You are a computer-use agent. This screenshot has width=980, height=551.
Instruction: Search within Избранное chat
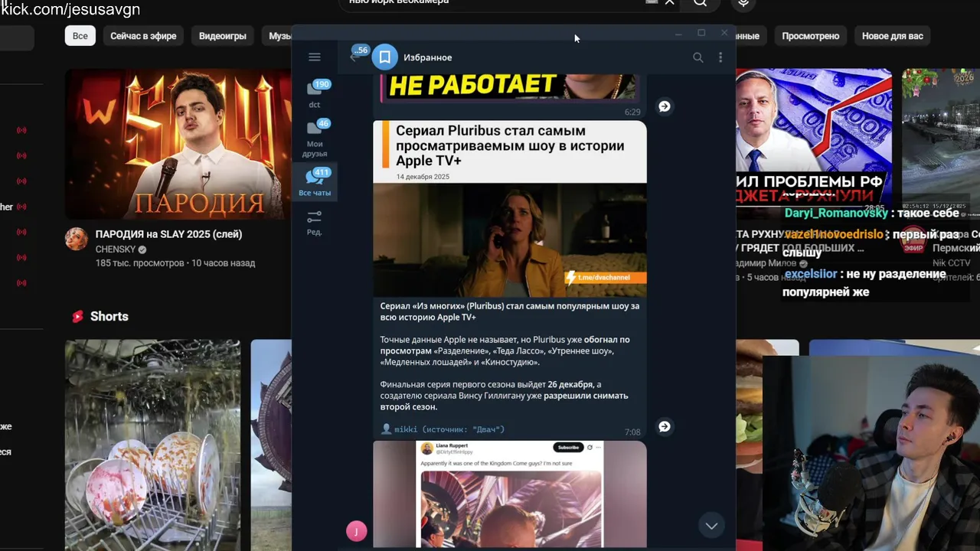(x=697, y=57)
